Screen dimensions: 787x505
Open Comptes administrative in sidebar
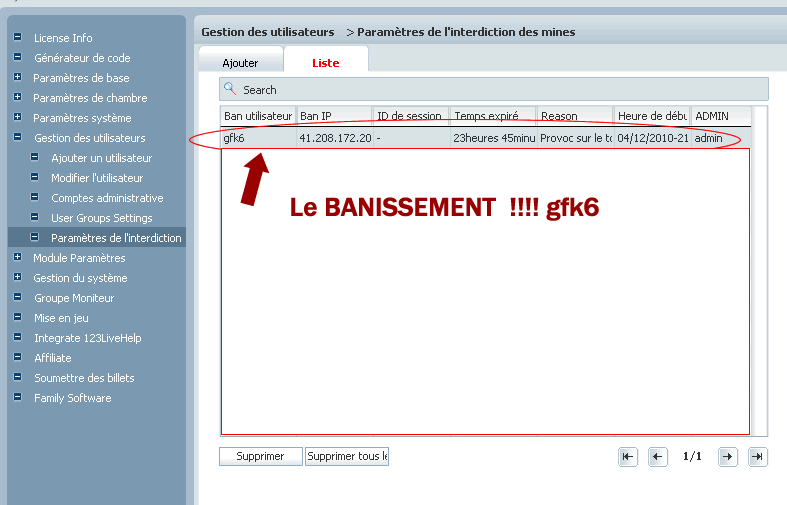(107, 198)
